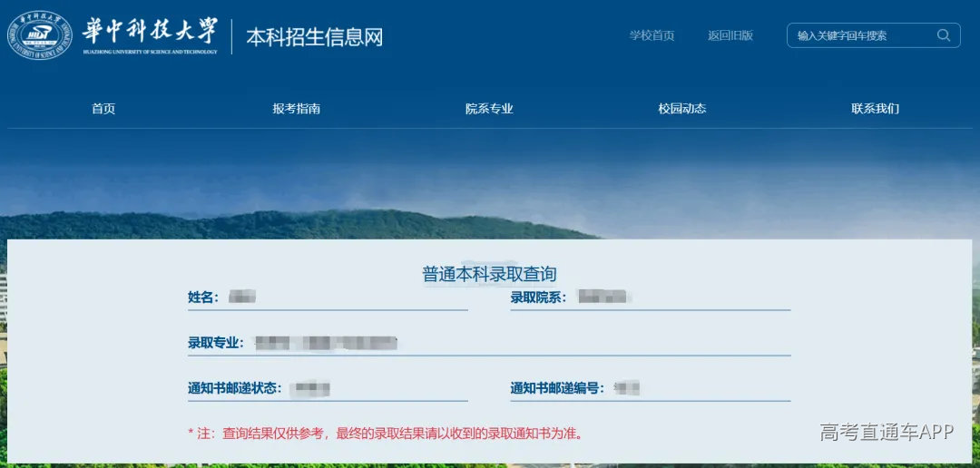The height and width of the screenshot is (468, 980).
Task: Click the 姓名 field label
Action: (x=204, y=297)
